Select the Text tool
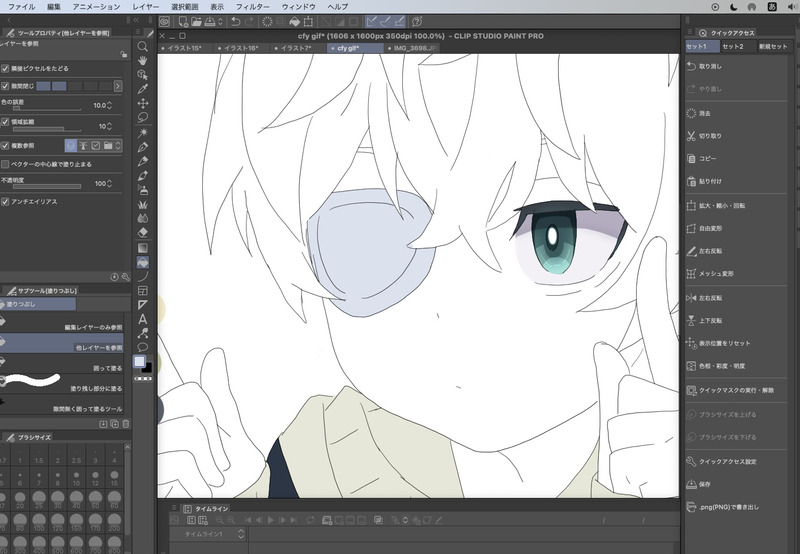Screen dimensions: 800x554 tap(143, 319)
